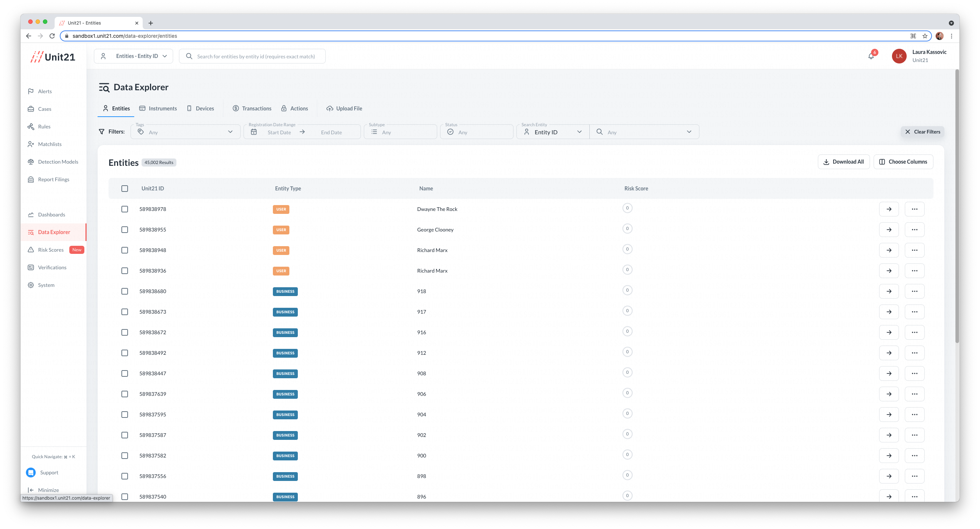Click the Support chat icon

(x=31, y=472)
